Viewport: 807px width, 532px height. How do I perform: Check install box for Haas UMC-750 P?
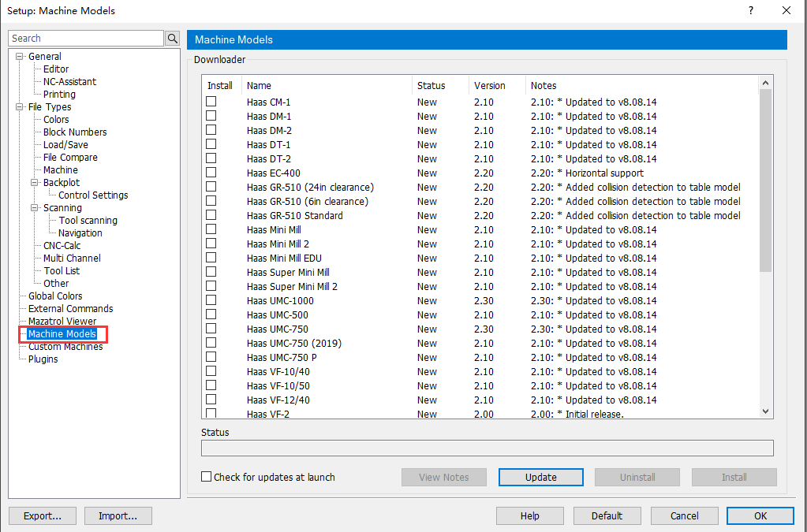coord(211,357)
